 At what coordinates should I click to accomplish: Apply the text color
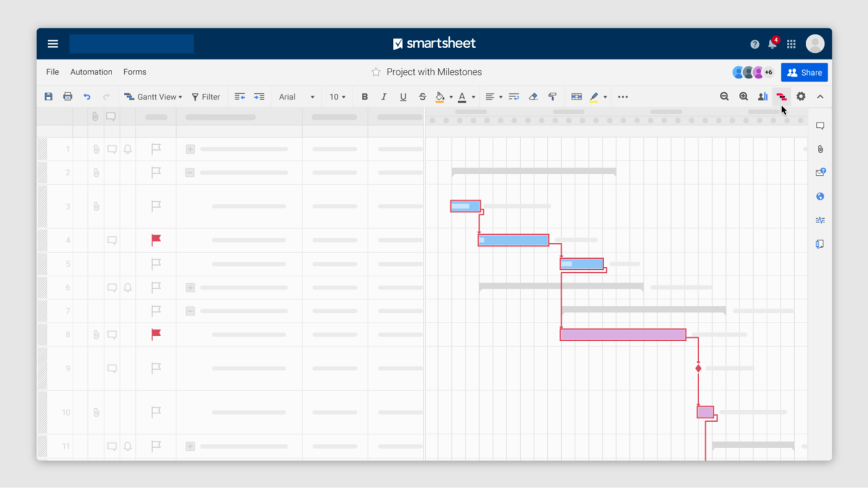point(462,97)
